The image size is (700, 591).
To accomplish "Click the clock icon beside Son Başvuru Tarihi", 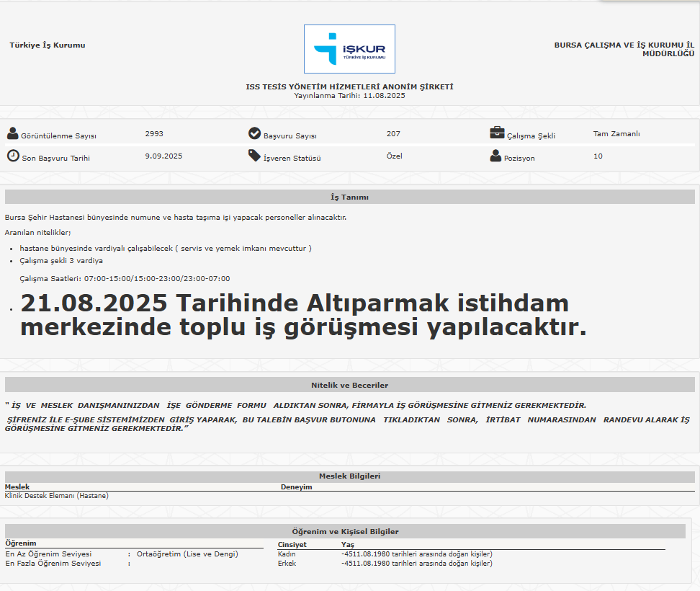I will 14,156.
